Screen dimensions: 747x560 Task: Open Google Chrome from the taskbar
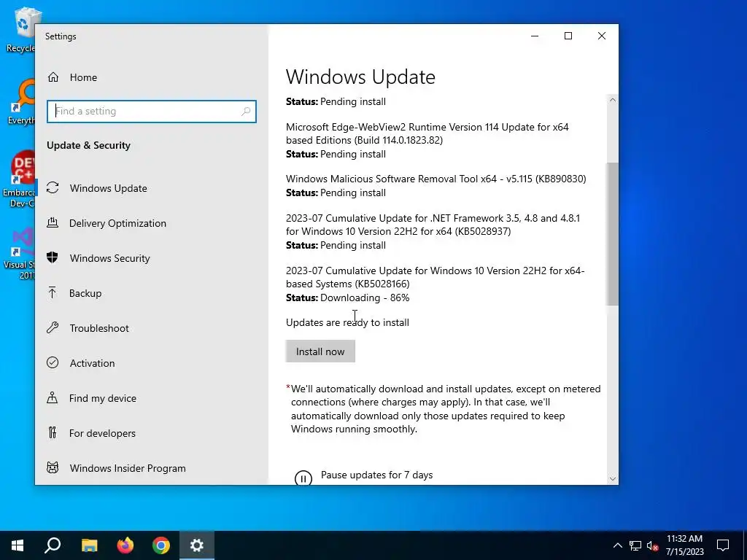[161, 545]
